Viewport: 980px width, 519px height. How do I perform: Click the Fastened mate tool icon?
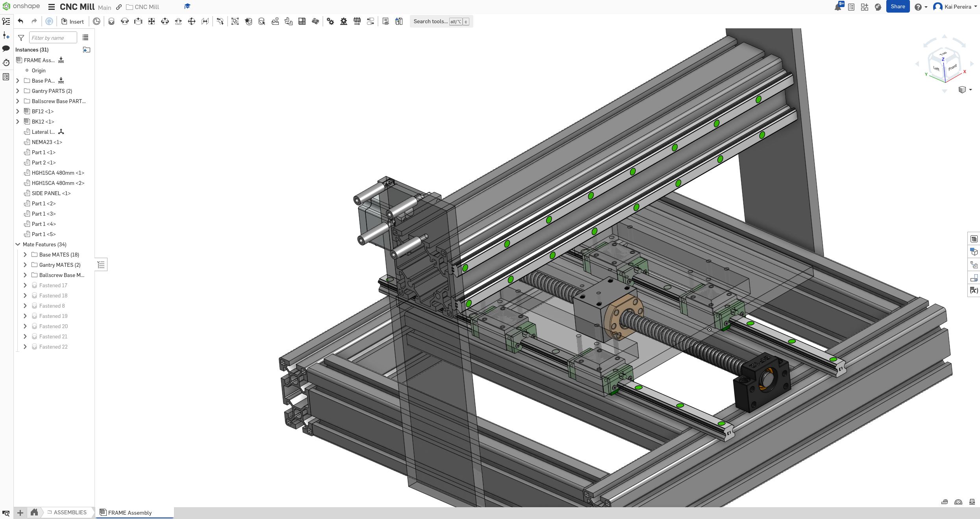click(111, 22)
